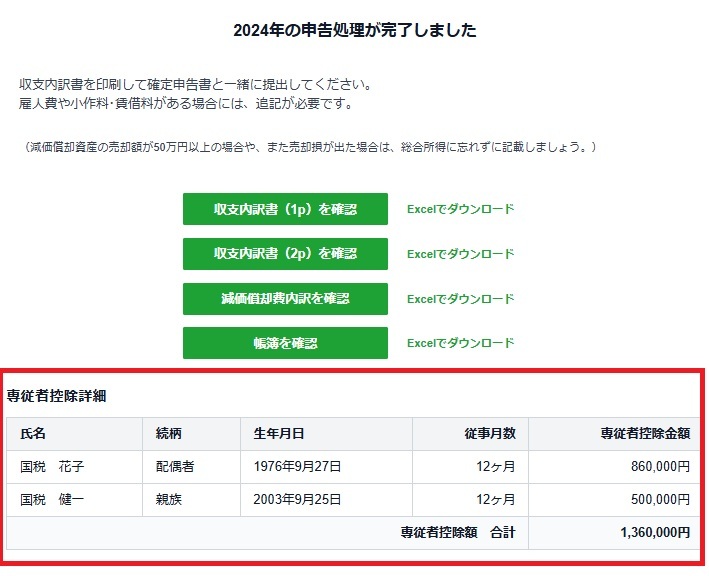Click the 収支内訳書（1p）を確認 button
709x576 pixels.
(285, 209)
